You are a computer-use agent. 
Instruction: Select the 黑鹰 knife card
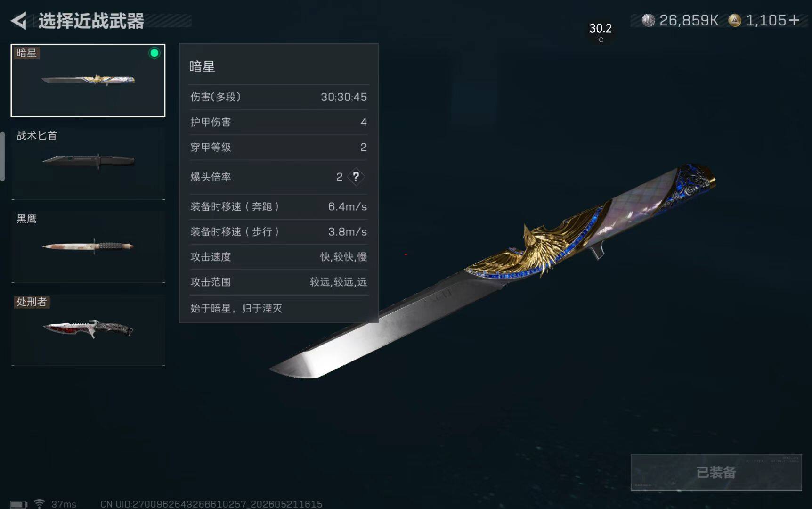88,246
